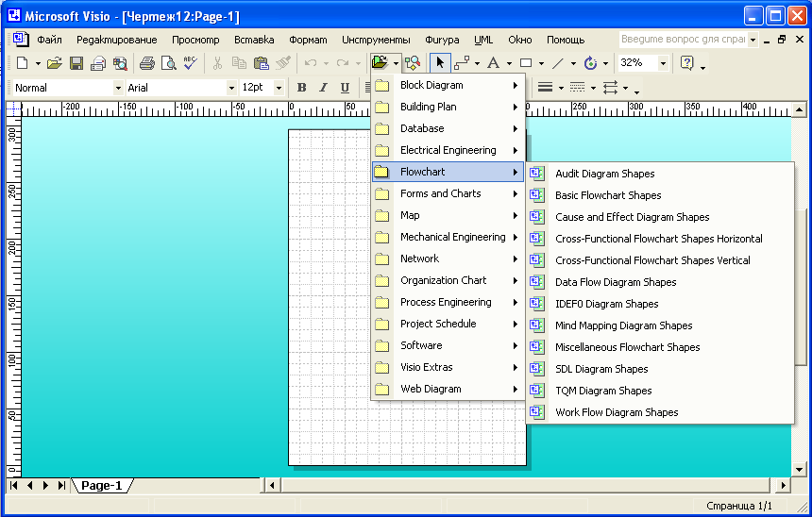The width and height of the screenshot is (812, 517).
Task: Click the Help question mark icon
Action: pyautogui.click(x=686, y=63)
